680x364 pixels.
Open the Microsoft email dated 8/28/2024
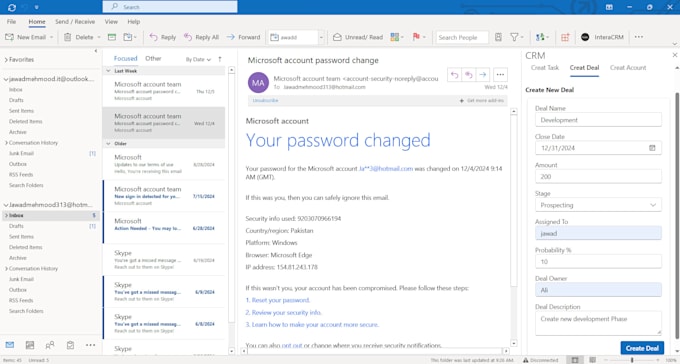click(x=163, y=164)
